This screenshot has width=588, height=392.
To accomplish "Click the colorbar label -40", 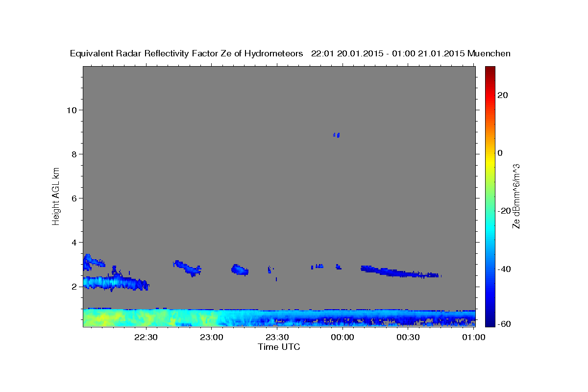I will pyautogui.click(x=504, y=269).
